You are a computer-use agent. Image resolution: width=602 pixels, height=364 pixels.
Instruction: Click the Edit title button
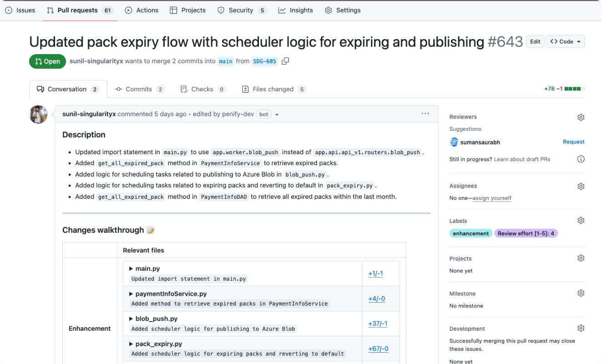pyautogui.click(x=535, y=41)
